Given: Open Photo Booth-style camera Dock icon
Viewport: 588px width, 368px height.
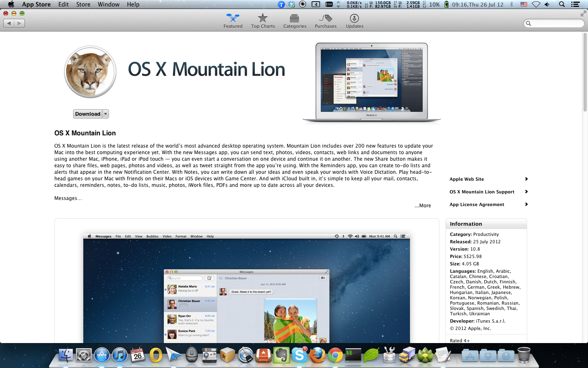Looking at the screenshot, I should (x=209, y=355).
